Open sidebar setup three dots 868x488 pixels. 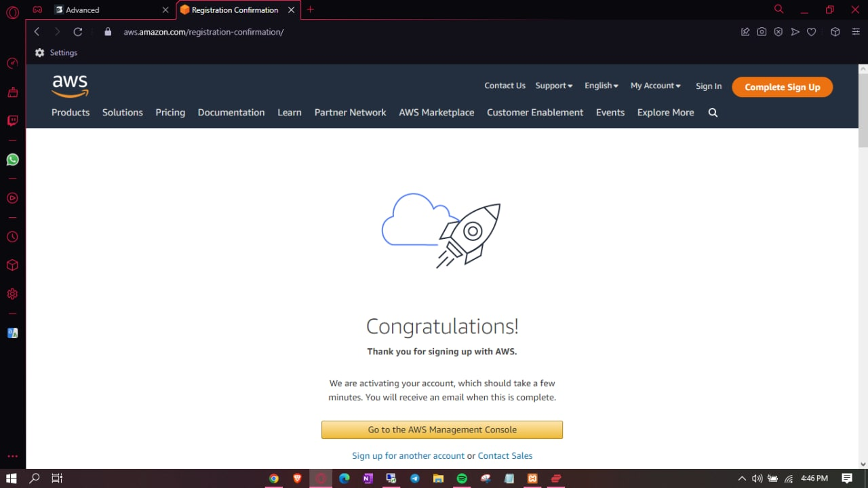pos(12,456)
